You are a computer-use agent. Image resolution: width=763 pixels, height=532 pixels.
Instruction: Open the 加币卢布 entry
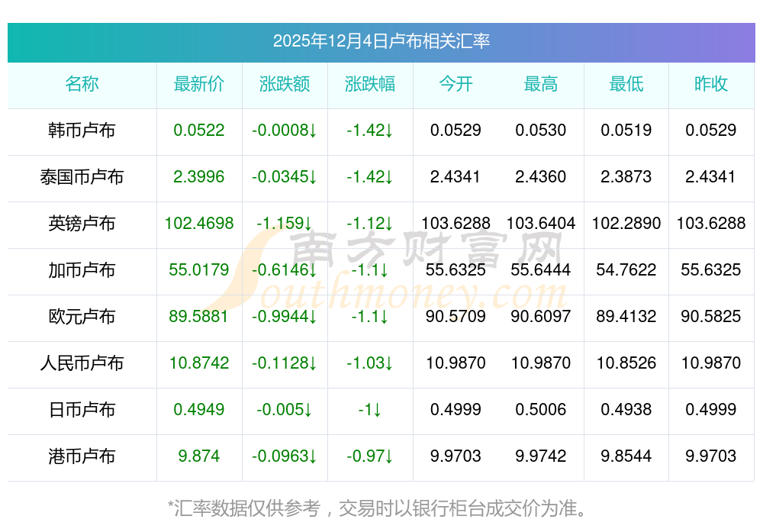click(82, 270)
